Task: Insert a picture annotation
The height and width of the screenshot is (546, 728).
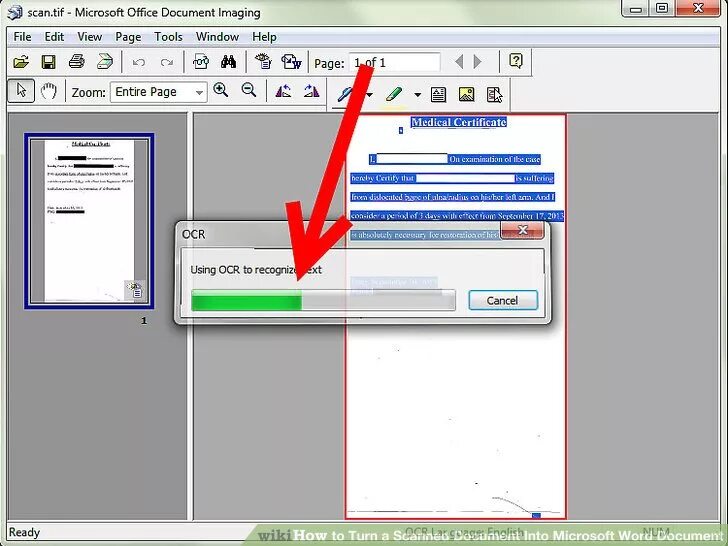Action: 466,94
